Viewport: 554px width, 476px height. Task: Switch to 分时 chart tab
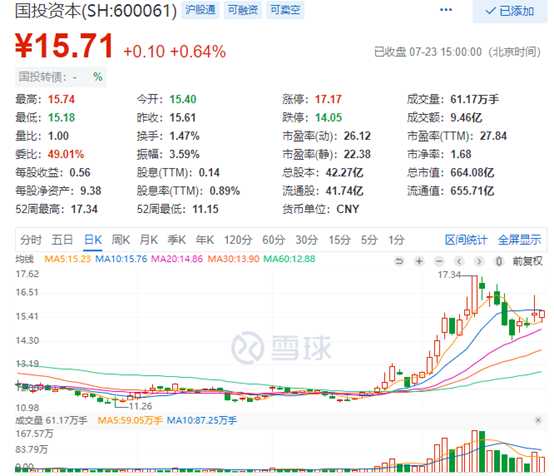click(31, 240)
